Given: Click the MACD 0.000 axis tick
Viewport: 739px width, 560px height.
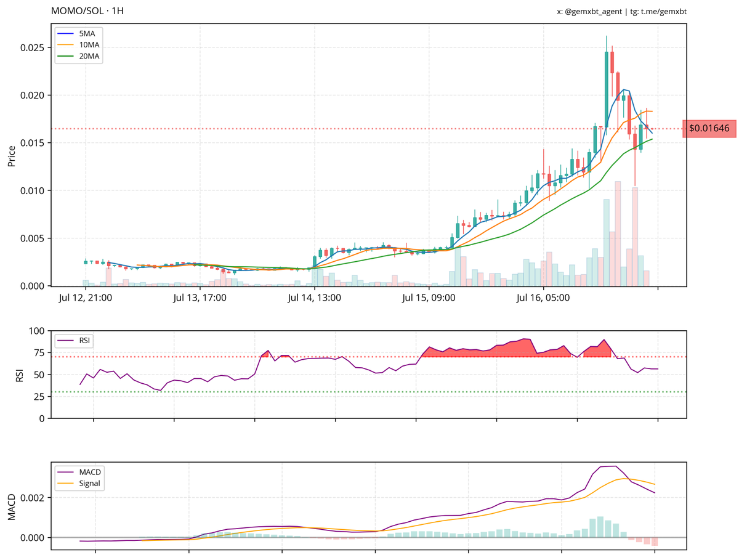Looking at the screenshot, I should coord(32,538).
